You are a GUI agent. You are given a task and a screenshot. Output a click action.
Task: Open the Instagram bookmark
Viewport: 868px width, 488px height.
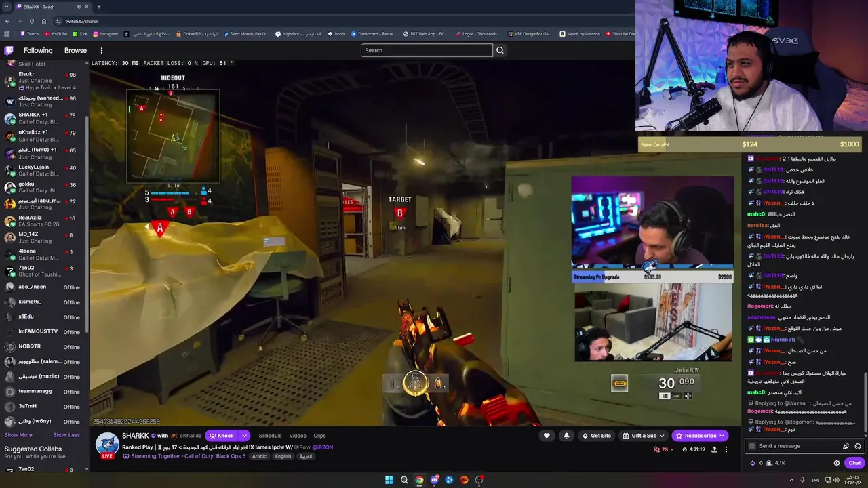tap(105, 34)
